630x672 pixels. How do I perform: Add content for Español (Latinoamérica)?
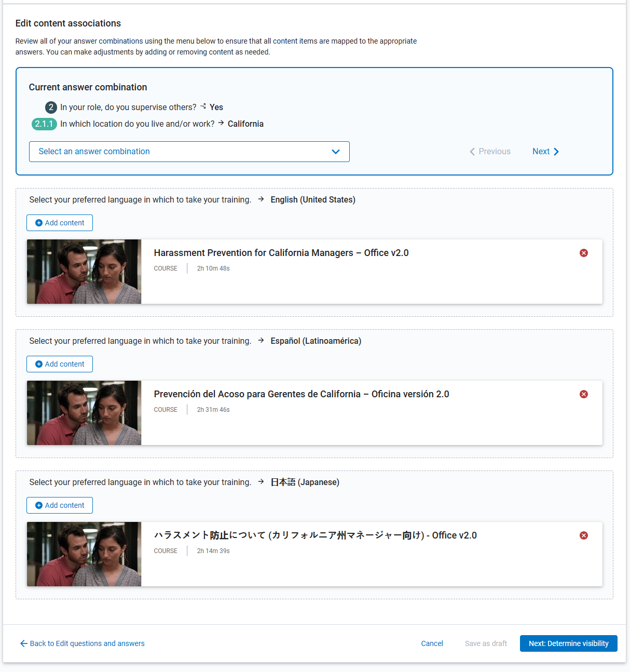coord(60,364)
